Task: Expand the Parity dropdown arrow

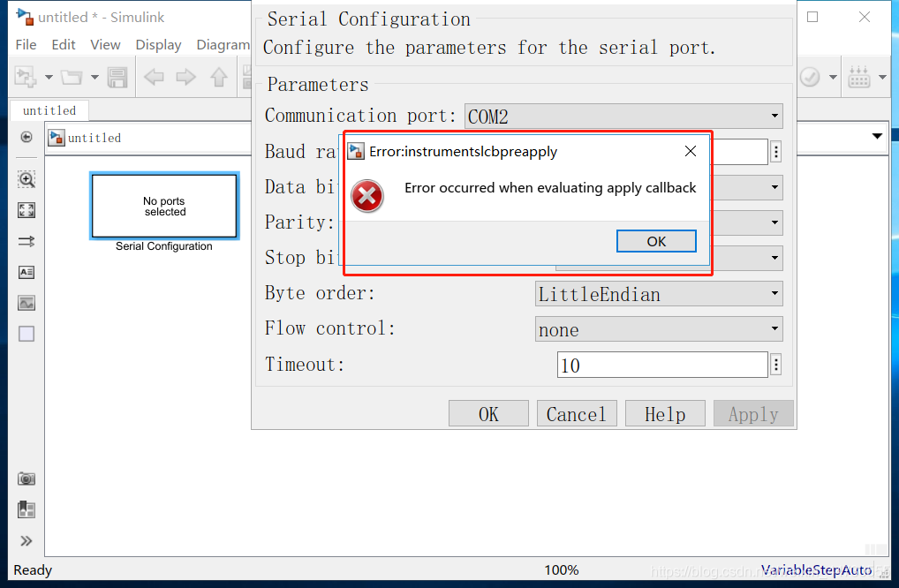Action: (774, 222)
